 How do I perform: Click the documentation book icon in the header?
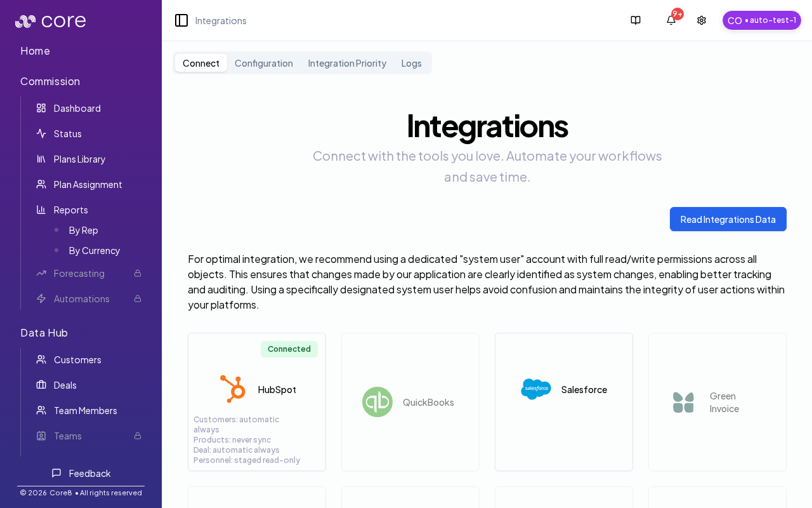click(635, 20)
